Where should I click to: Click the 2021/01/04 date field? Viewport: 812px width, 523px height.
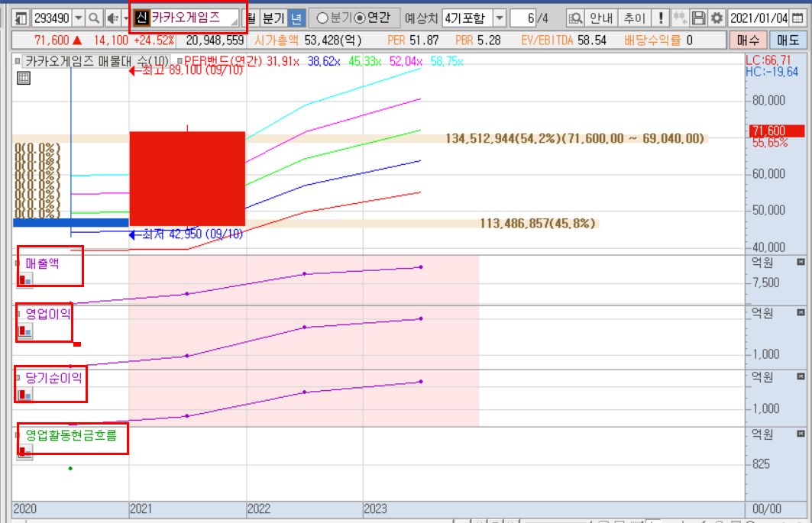[x=759, y=18]
